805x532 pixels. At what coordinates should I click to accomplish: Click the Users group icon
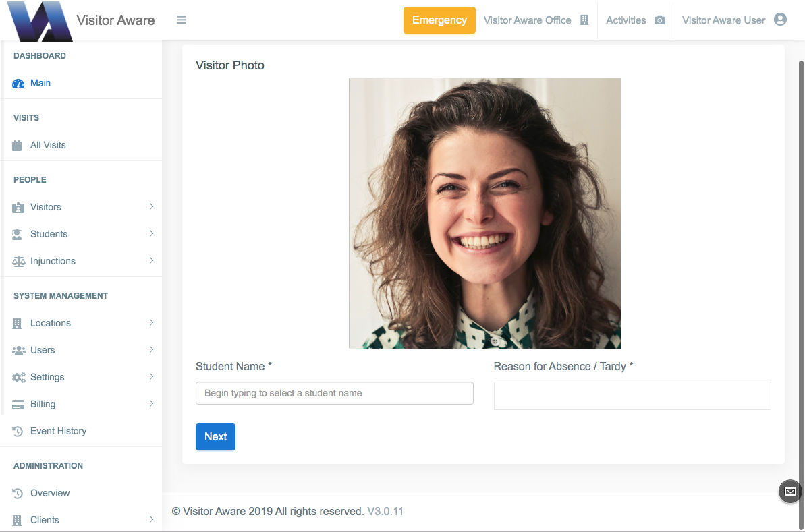tap(18, 351)
